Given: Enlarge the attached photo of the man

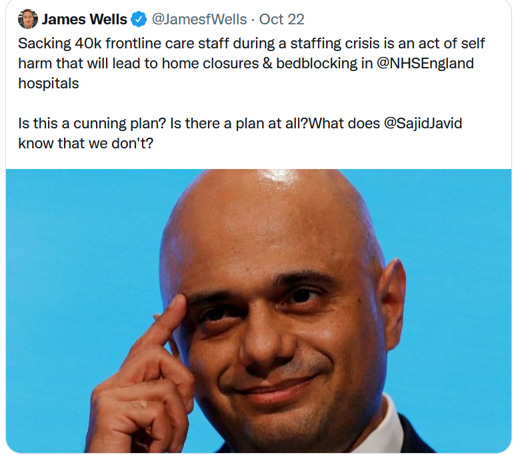Looking at the screenshot, I should coord(258,311).
